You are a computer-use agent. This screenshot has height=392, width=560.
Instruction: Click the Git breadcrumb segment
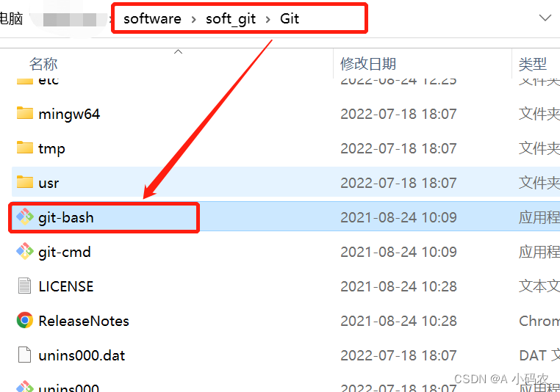click(290, 18)
